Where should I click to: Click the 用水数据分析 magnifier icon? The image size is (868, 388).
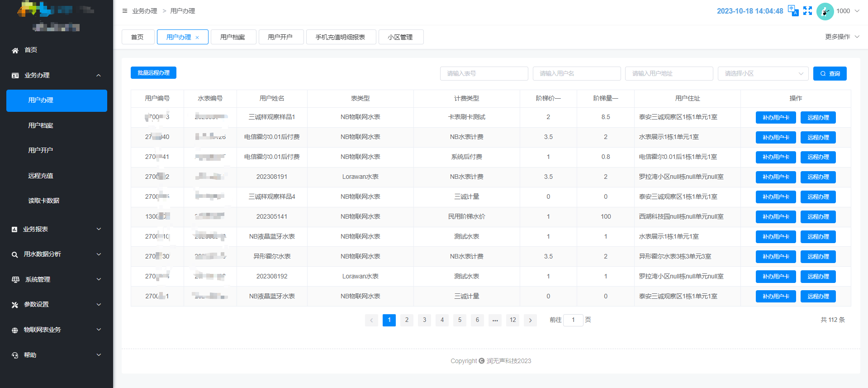(15, 254)
